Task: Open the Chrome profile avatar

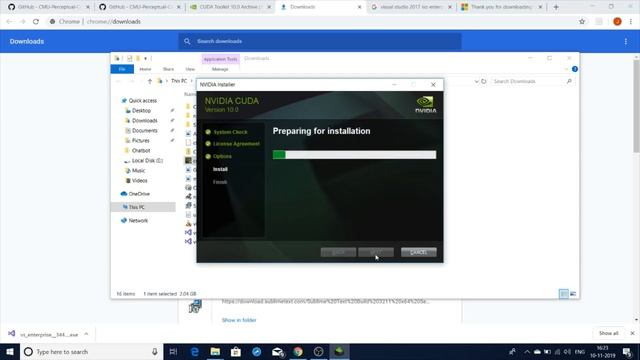Action: 617,22
